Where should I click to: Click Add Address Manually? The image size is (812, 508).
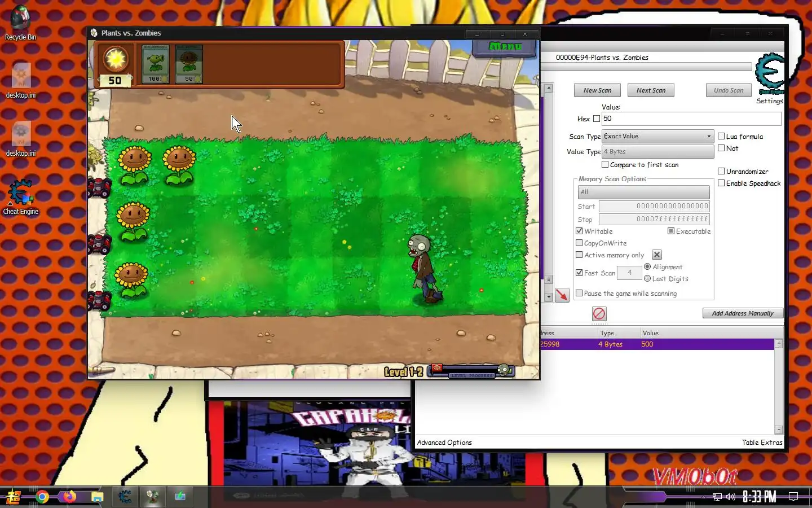(743, 313)
